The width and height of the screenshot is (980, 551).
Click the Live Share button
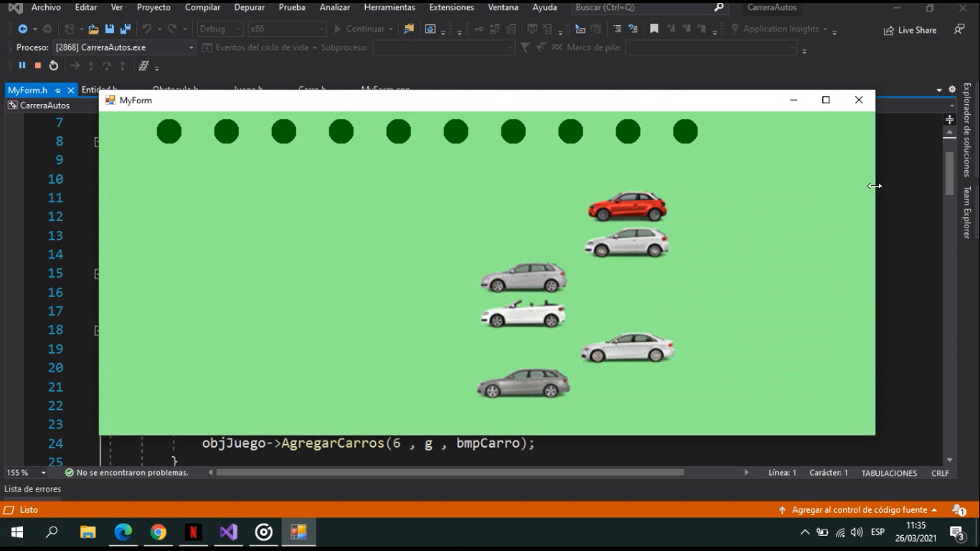click(910, 30)
